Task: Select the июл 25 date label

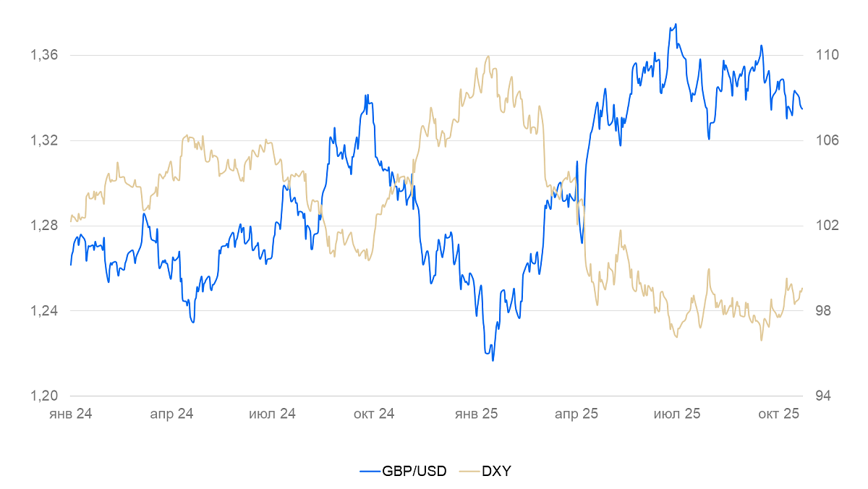Action: pos(677,414)
